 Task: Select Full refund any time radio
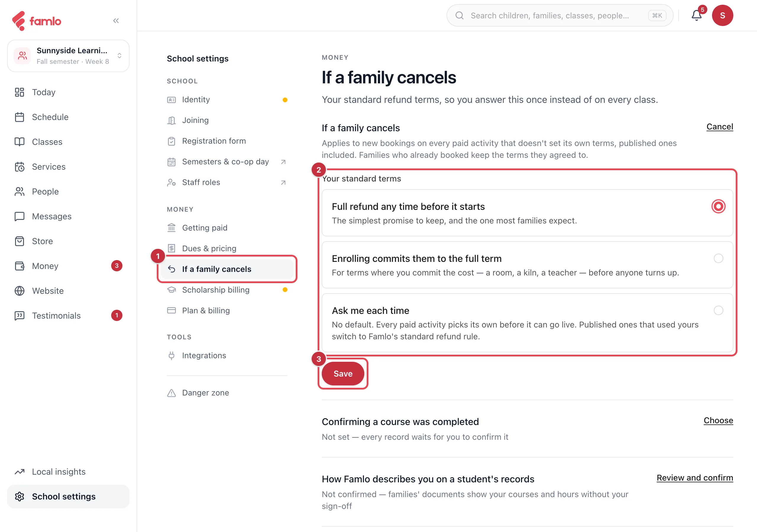(x=718, y=206)
